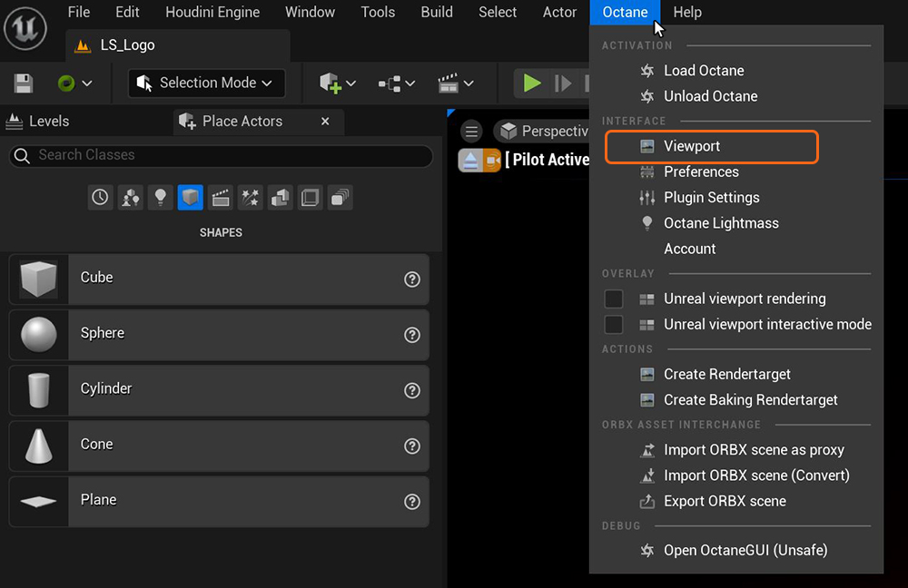Select the Plane shape row
The height and width of the screenshot is (588, 908).
(219, 501)
